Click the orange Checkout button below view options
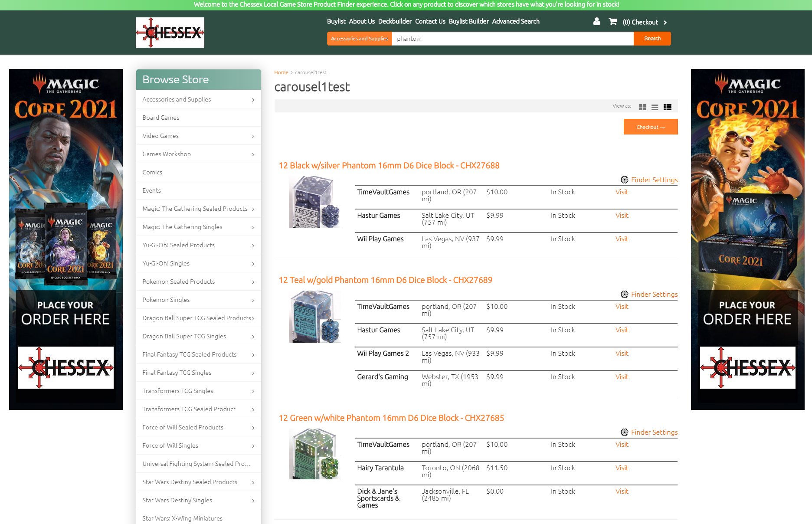The width and height of the screenshot is (812, 524). click(651, 127)
